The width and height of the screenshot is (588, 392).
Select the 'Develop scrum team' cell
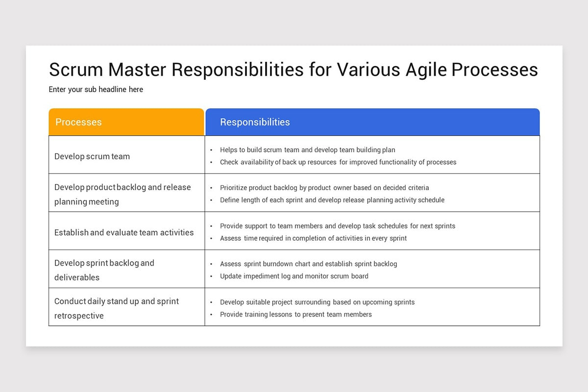127,155
